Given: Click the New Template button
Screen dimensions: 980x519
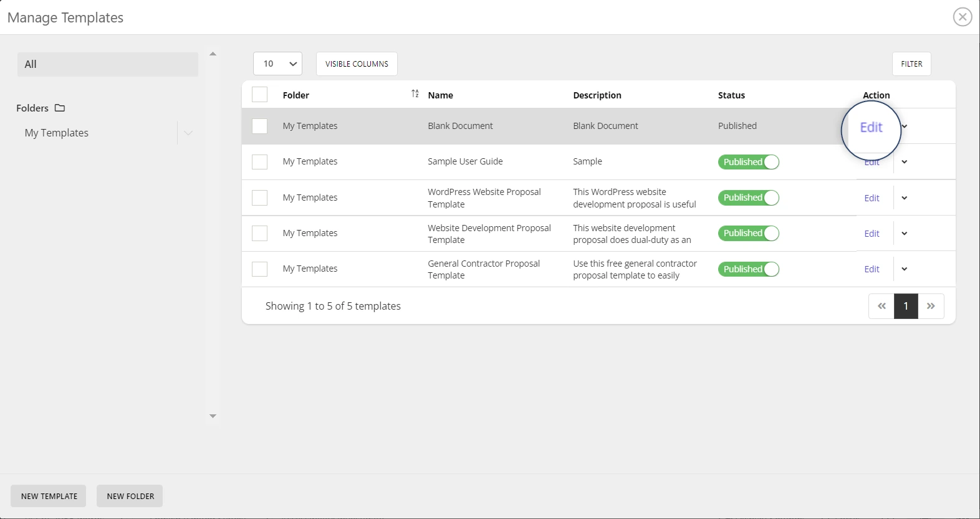Looking at the screenshot, I should point(49,496).
